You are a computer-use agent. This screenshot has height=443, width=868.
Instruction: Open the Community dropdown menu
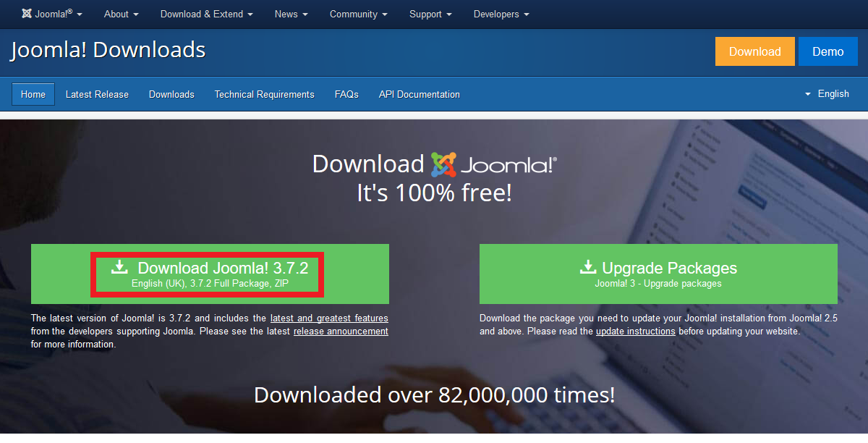358,14
